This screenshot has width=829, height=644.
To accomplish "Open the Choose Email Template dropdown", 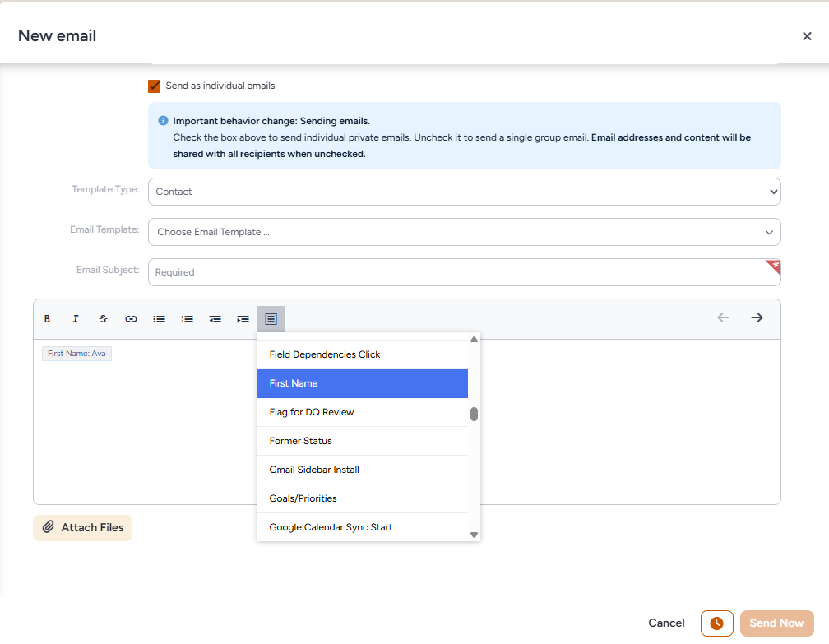I will point(464,232).
